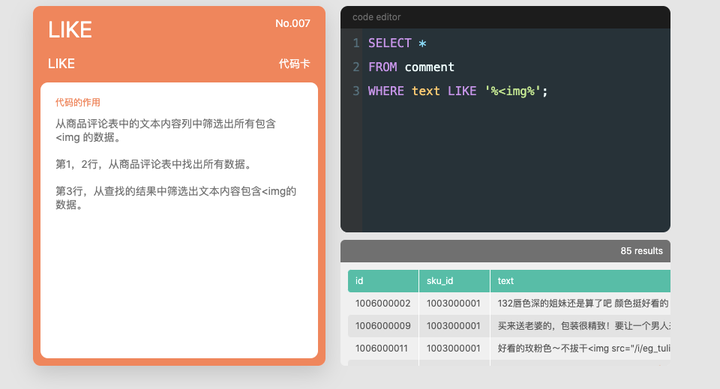
Task: Click the small 'LIKE' subtitle on card
Action: 61,63
